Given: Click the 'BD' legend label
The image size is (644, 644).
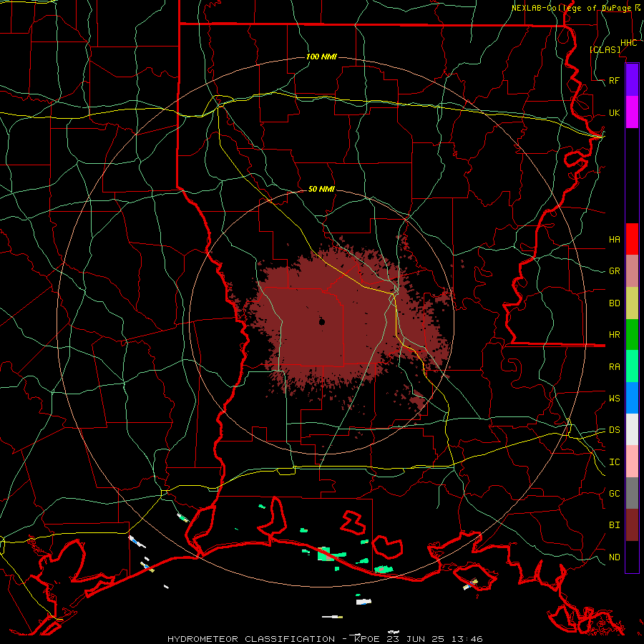Looking at the screenshot, I should point(614,303).
